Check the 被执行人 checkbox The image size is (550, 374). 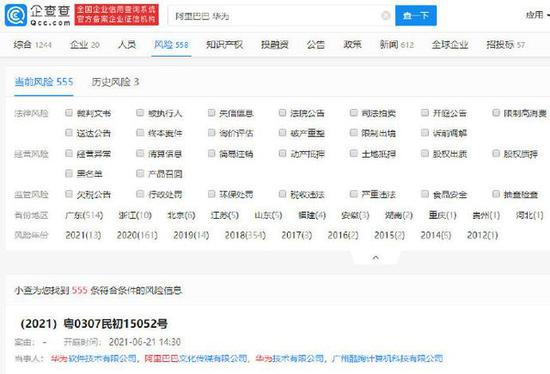(140, 113)
